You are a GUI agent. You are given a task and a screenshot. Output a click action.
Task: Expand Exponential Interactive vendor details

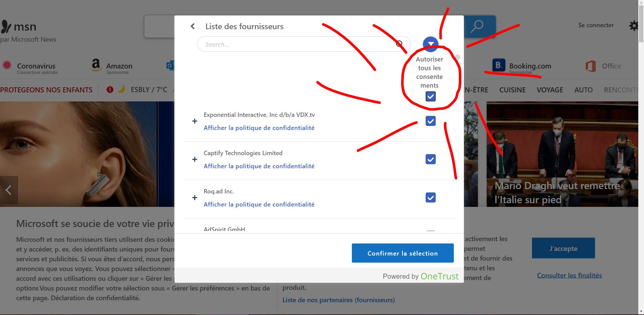[x=195, y=121]
